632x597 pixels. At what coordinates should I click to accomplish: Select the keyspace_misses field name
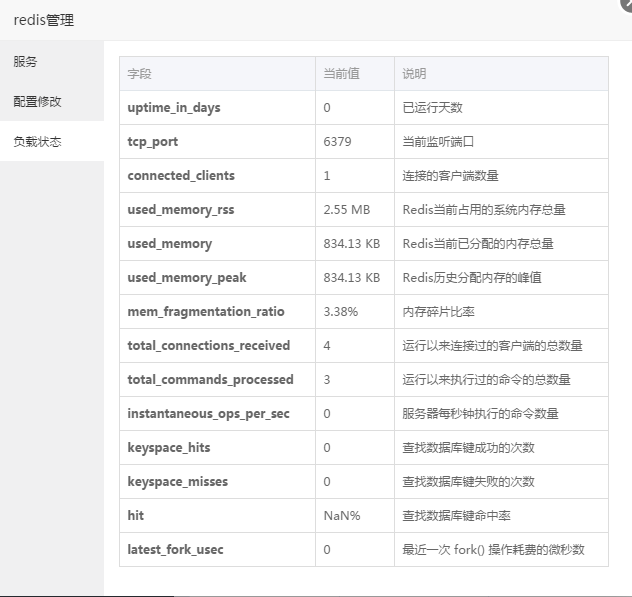pos(178,482)
